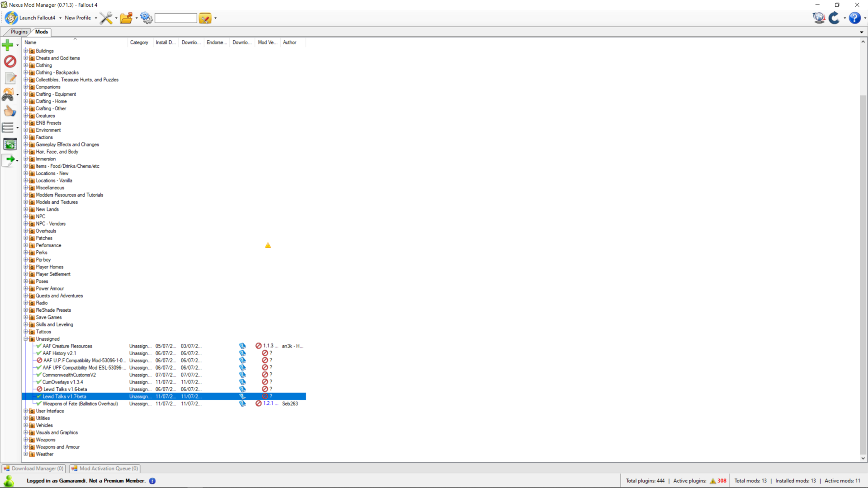Click AAF Creature Resources download ID icon
Viewport: 868px width, 488px height.
[242, 346]
